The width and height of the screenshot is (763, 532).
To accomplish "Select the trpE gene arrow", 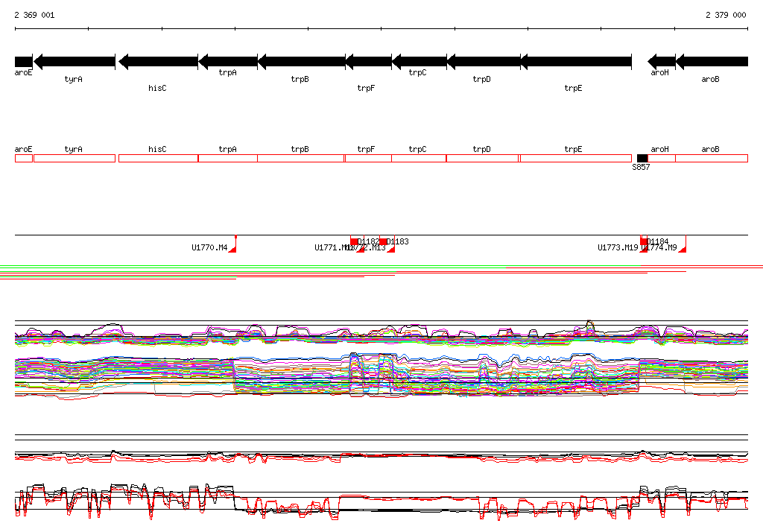I will pyautogui.click(x=575, y=61).
